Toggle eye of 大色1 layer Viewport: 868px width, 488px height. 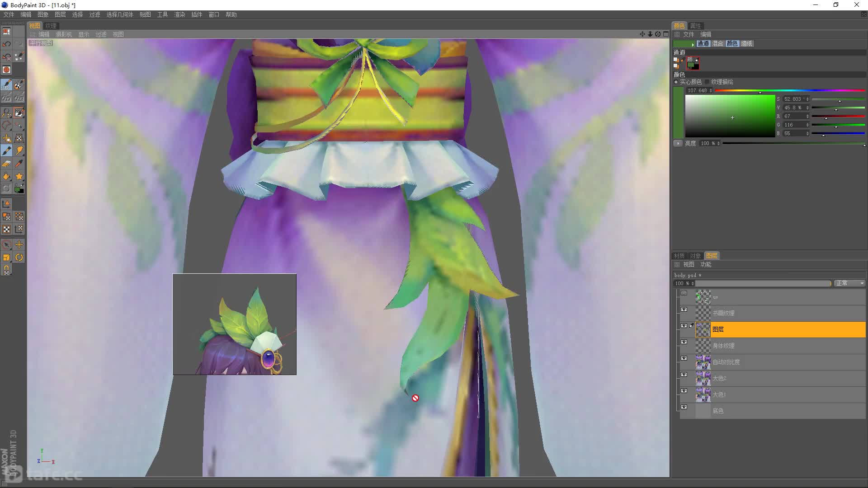coord(684,391)
